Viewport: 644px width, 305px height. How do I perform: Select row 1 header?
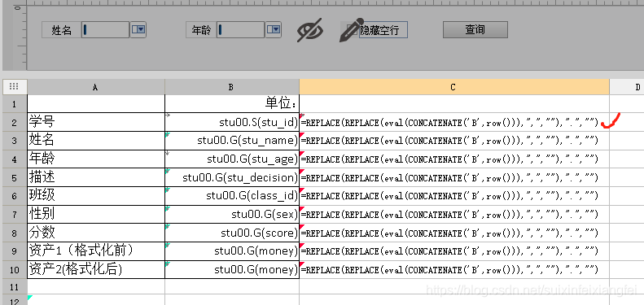(14, 104)
